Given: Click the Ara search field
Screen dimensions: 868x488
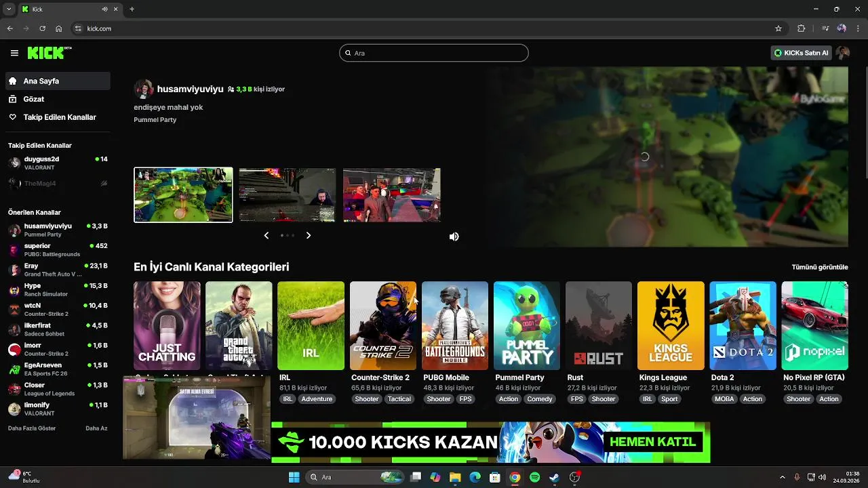Looking at the screenshot, I should [434, 53].
